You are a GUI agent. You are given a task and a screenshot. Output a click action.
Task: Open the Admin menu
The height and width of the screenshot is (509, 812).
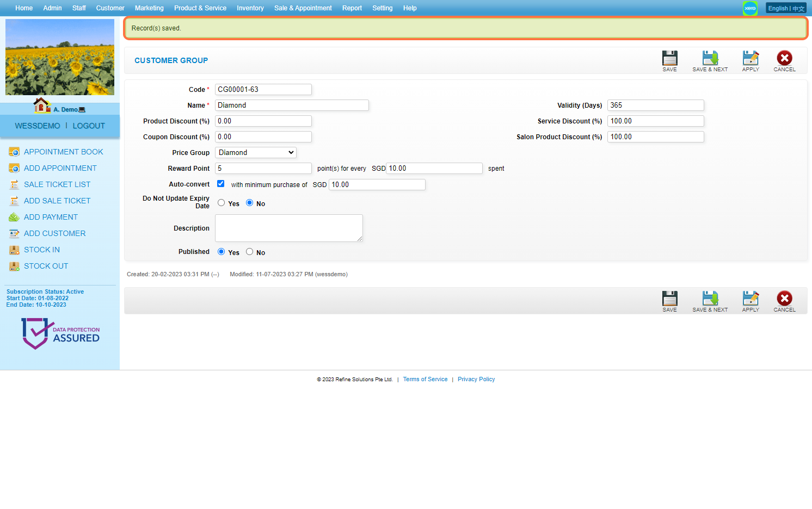pyautogui.click(x=52, y=8)
